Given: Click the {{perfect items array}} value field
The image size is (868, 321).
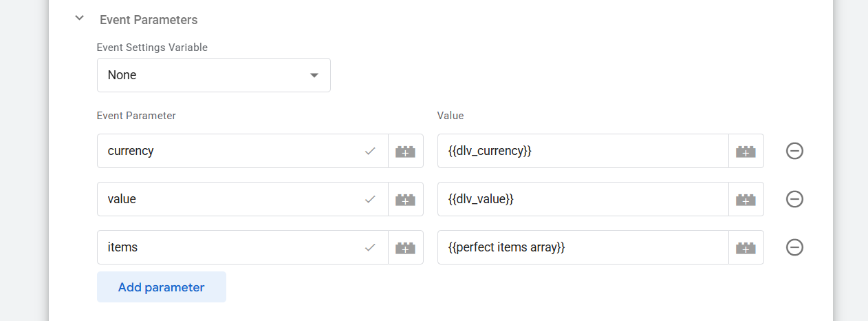Looking at the screenshot, I should (581, 247).
